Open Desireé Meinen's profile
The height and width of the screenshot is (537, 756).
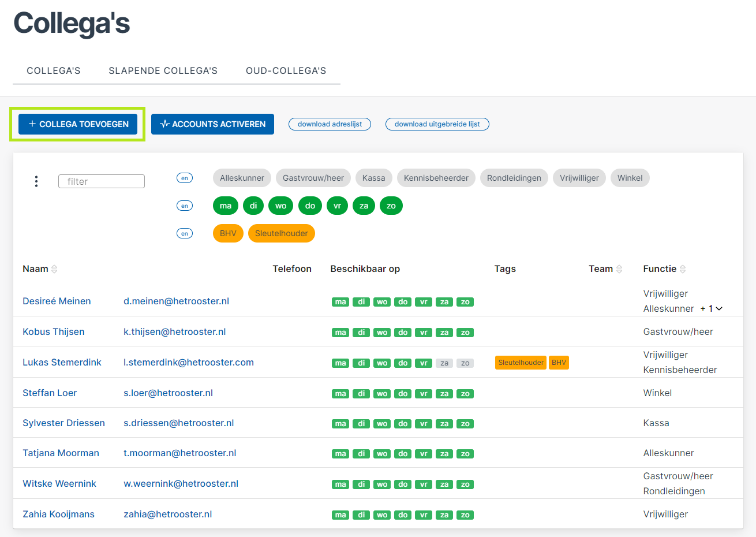[x=57, y=301]
